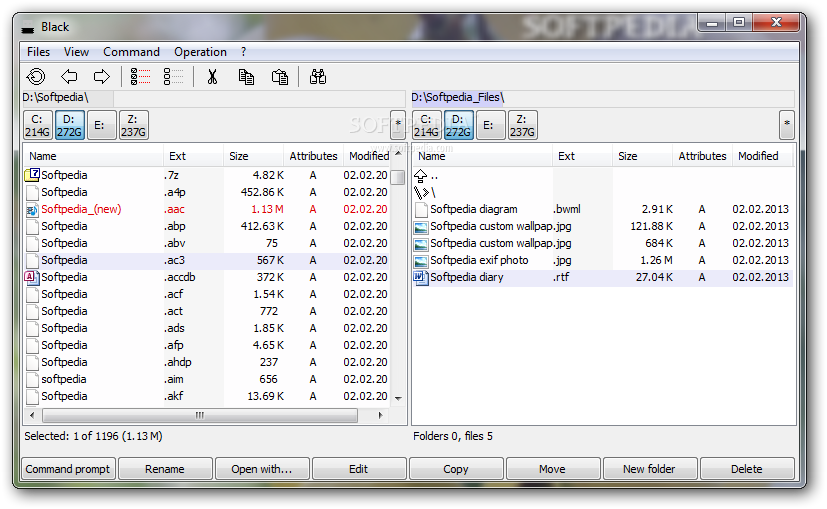Click the left path field D:\Softpedia\
This screenshot has width=827, height=509.
pyautogui.click(x=214, y=98)
